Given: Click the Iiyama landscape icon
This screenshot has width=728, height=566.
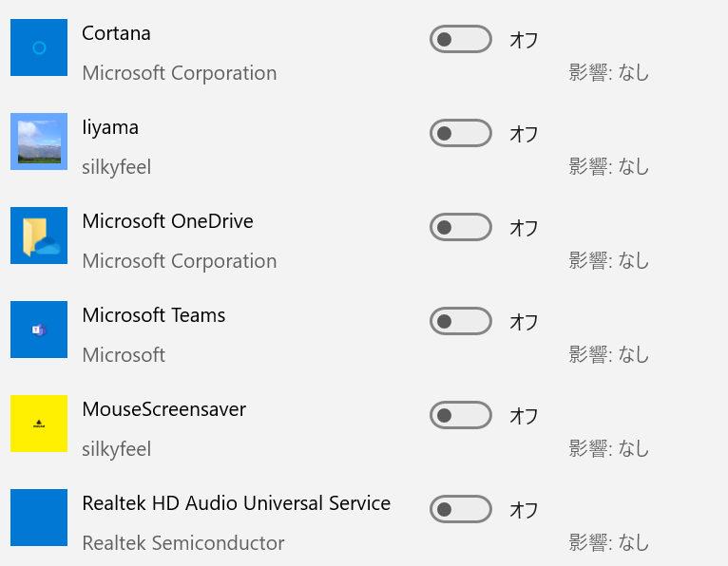Looking at the screenshot, I should pyautogui.click(x=39, y=141).
